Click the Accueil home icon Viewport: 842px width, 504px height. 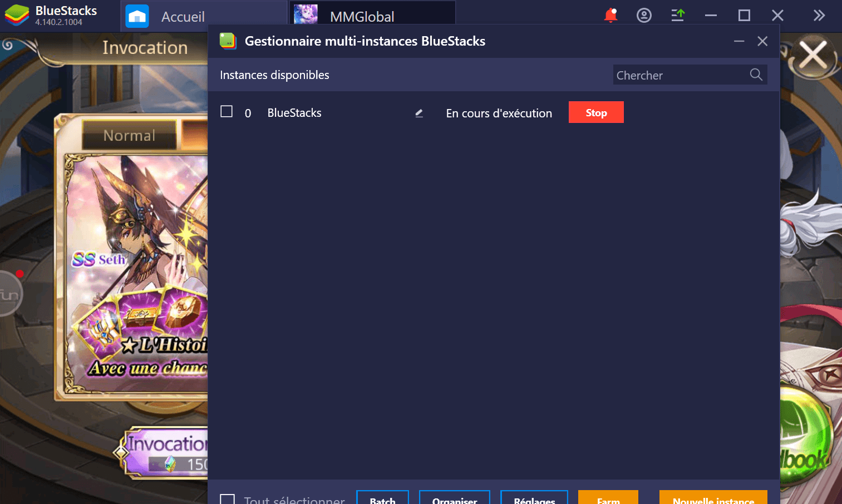pos(137,16)
